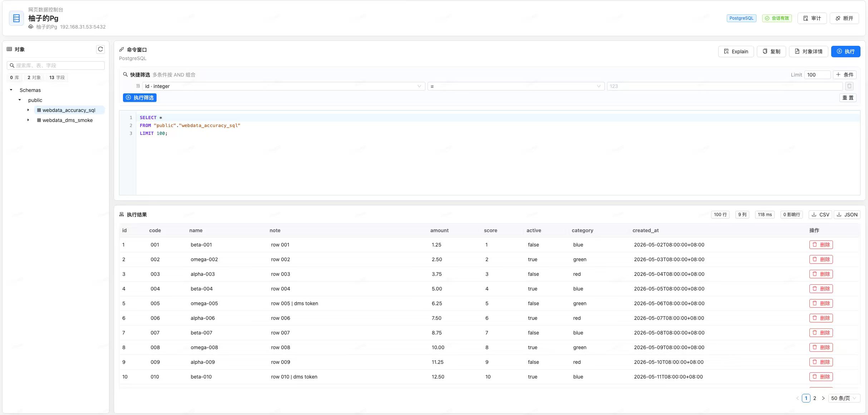Open the id · integer column dropdown
Viewport: 868px width, 415px height.
(x=283, y=86)
